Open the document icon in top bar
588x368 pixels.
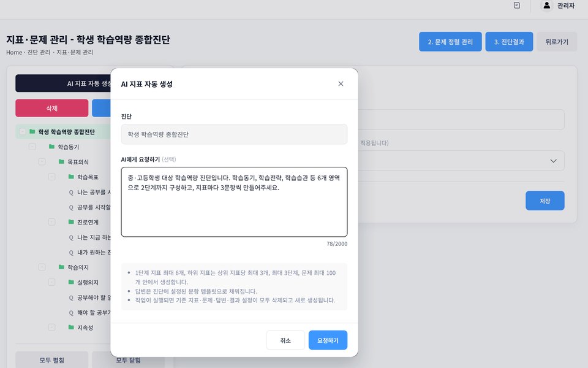point(517,6)
